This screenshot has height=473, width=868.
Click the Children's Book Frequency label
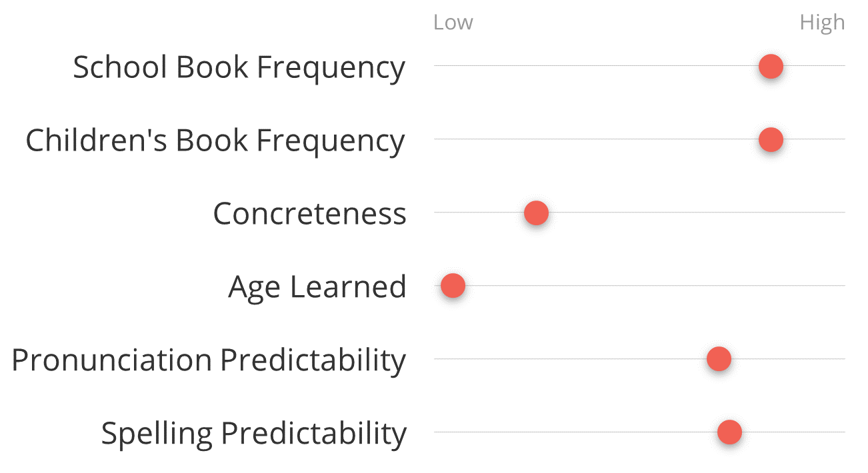(x=215, y=141)
